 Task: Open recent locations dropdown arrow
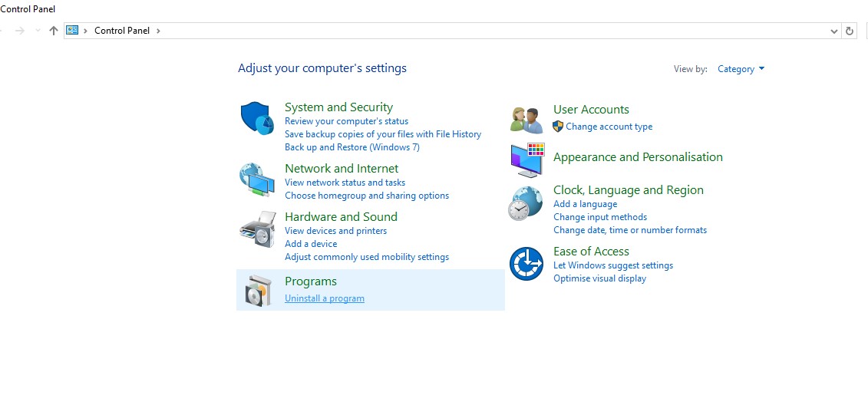(x=38, y=31)
